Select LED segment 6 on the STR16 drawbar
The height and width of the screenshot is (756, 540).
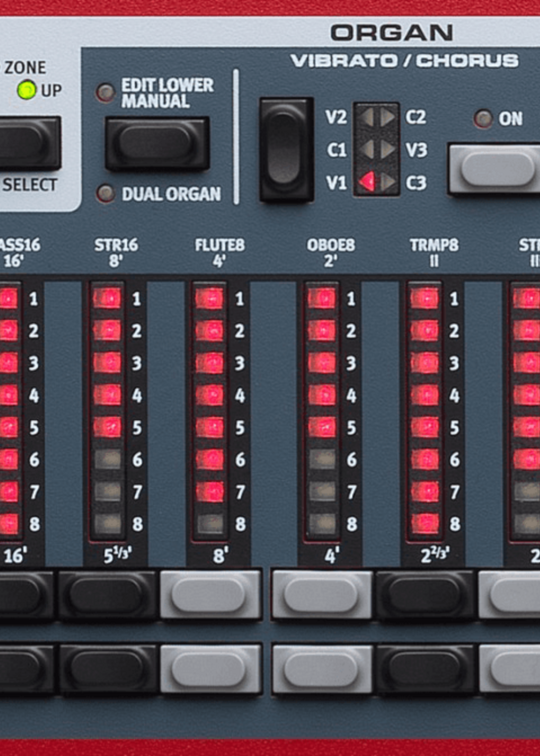point(108,459)
